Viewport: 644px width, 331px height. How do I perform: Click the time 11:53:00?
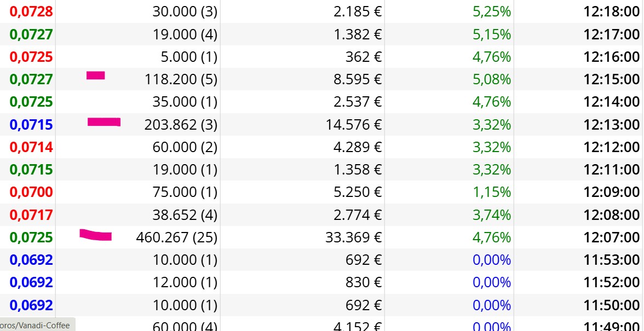pos(612,260)
